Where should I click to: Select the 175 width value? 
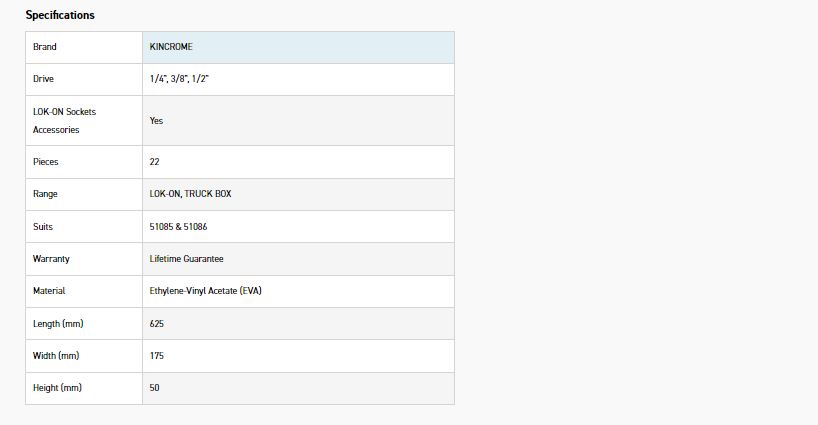point(157,356)
